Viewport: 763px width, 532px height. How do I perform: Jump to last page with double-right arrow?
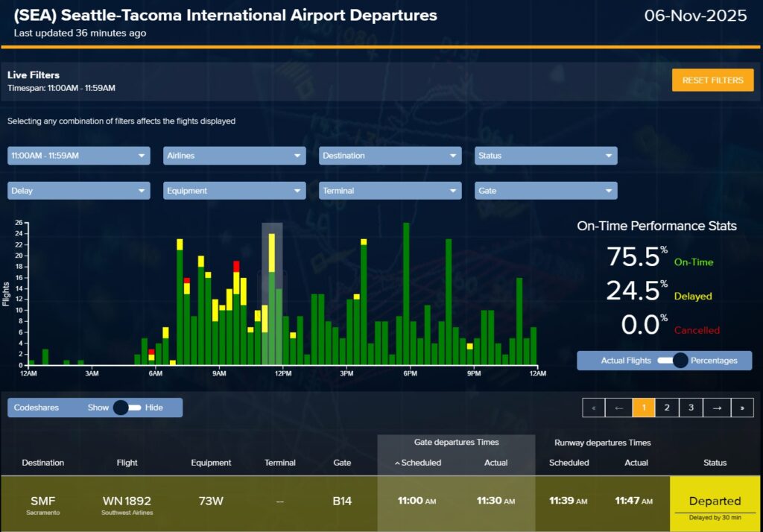coord(742,408)
